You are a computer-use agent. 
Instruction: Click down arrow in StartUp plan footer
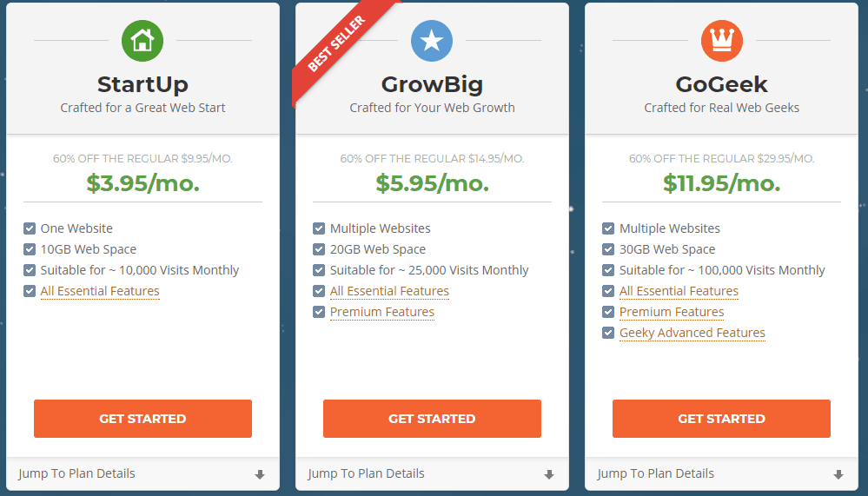click(x=260, y=474)
